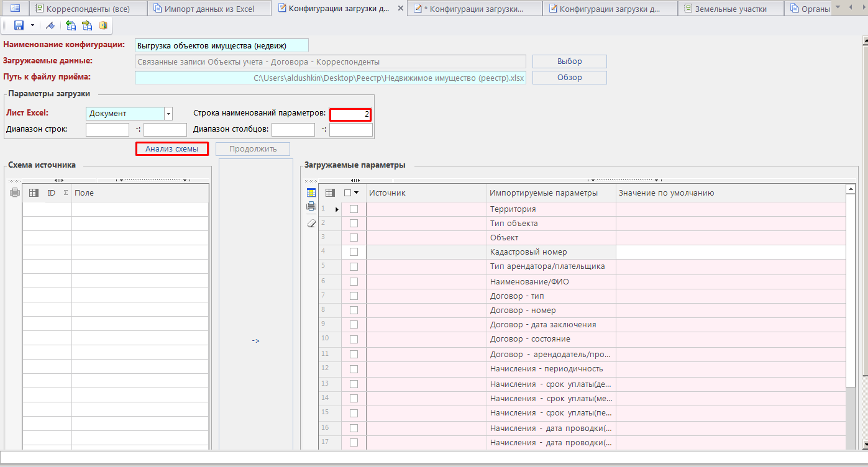Click the export configuration icon with yellow arrow
This screenshot has height=467, width=868.
tap(87, 25)
